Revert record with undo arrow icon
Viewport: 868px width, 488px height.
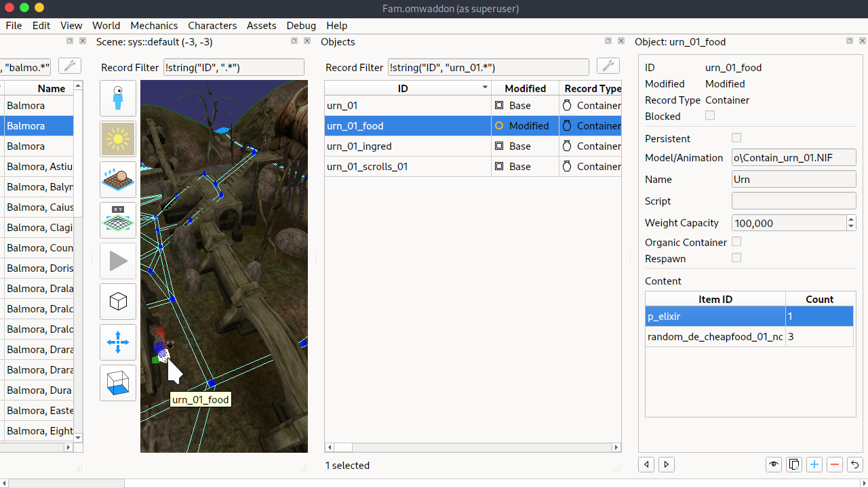click(854, 464)
